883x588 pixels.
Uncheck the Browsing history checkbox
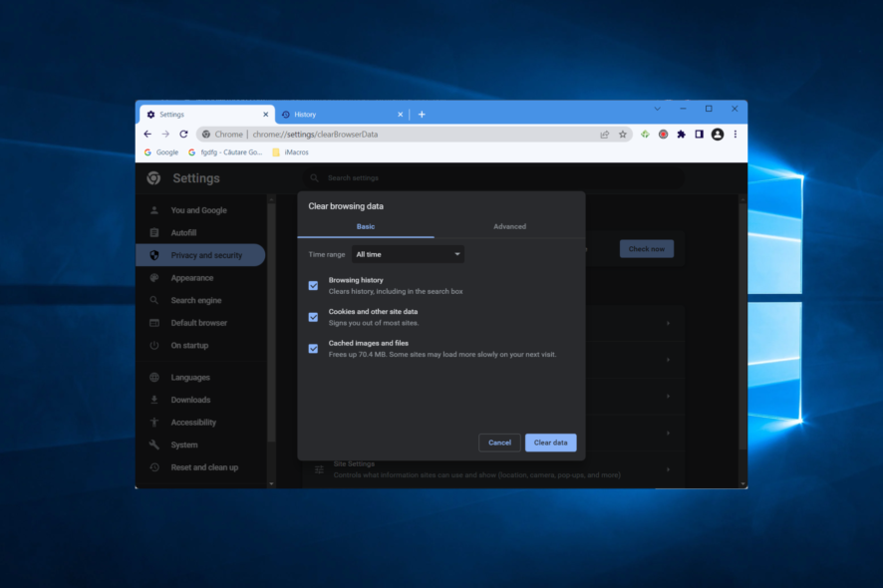(x=314, y=286)
